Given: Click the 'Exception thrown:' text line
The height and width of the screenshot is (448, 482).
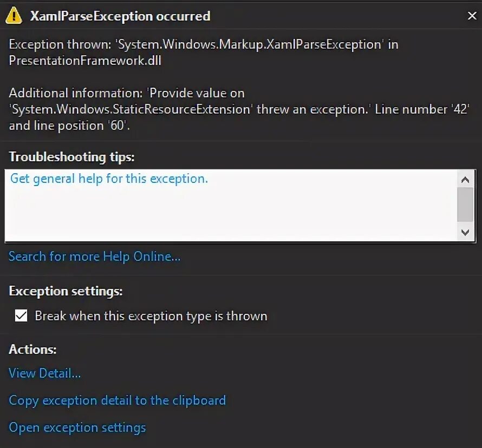Looking at the screenshot, I should tap(203, 44).
